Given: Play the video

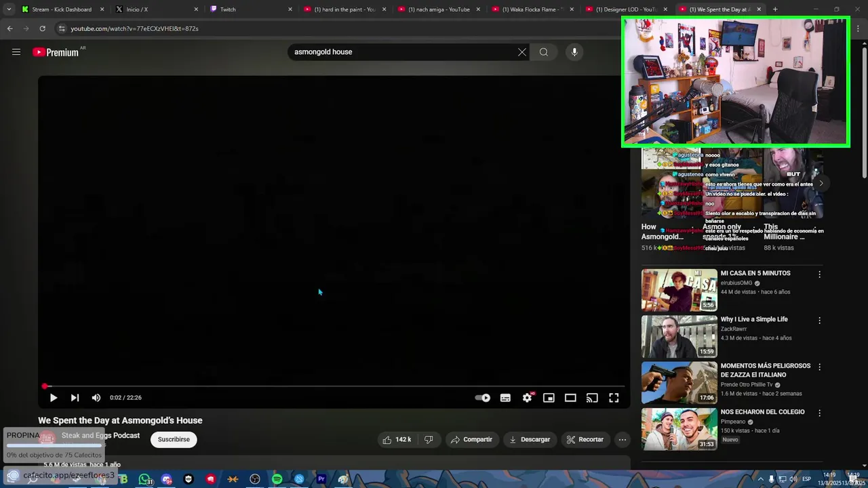Looking at the screenshot, I should [53, 398].
